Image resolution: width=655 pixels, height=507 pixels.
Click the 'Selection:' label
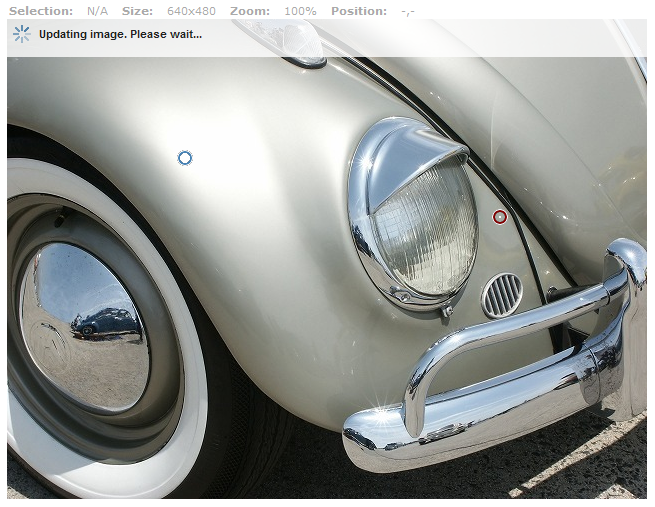[41, 11]
